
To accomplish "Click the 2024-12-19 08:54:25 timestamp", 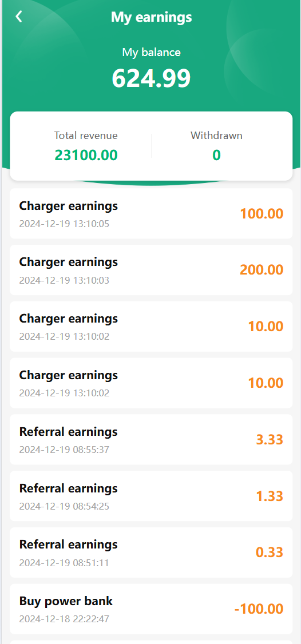I will pos(64,506).
